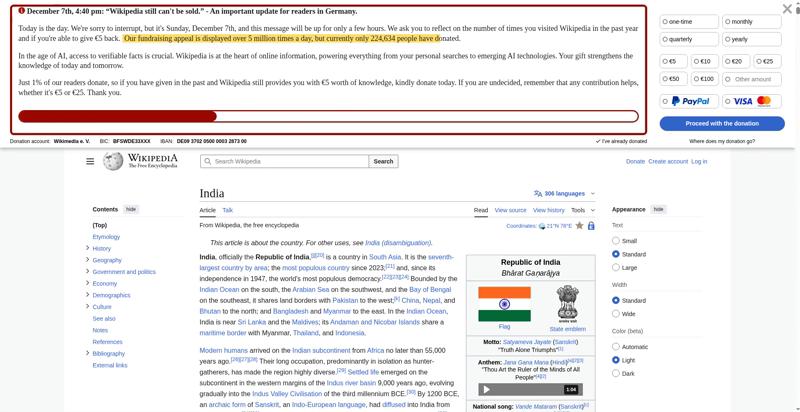Open the View history tab

(x=548, y=210)
